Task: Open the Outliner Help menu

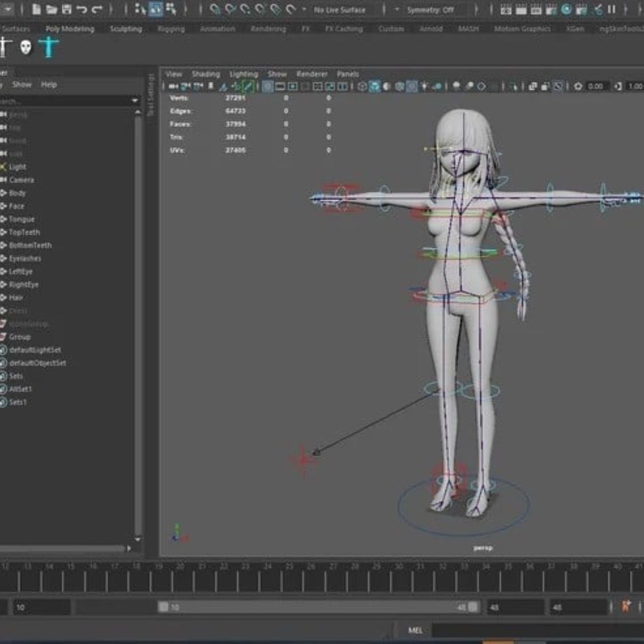Action: point(49,84)
